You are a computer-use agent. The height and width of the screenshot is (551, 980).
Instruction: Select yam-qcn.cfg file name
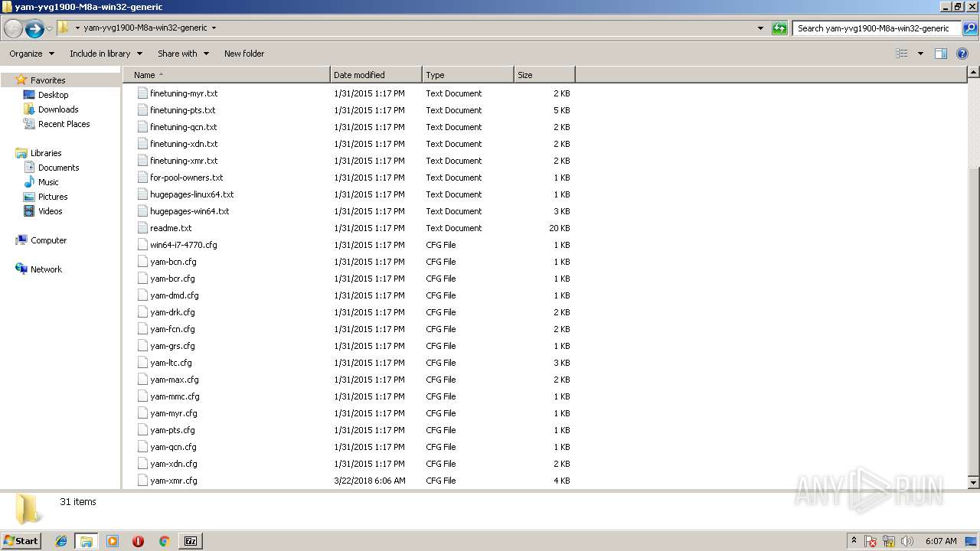tap(173, 447)
